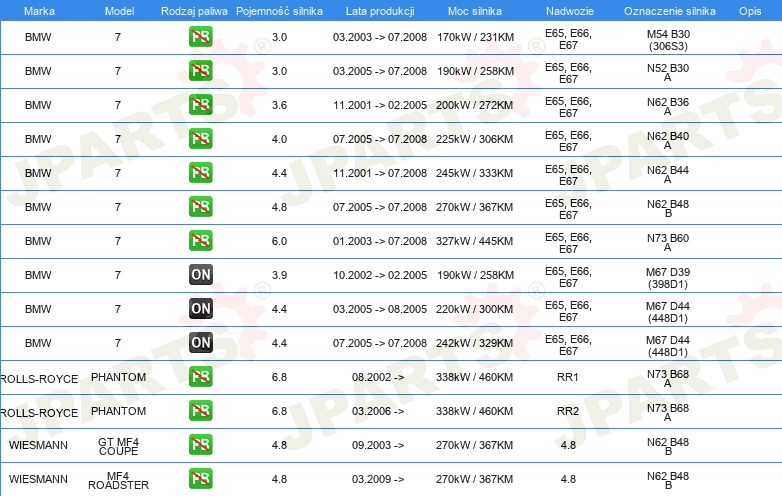Image resolution: width=782 pixels, height=496 pixels.
Task: Select the N73 B60 A engine code cell
Action: tap(668, 242)
